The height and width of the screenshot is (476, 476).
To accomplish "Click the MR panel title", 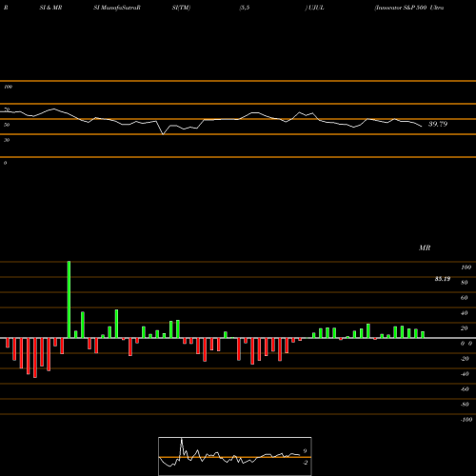I will tap(425, 248).
